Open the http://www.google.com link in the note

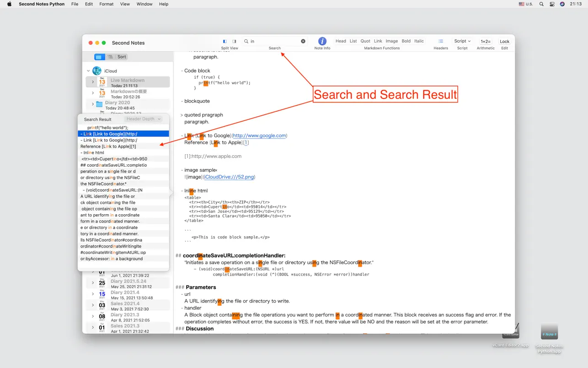pos(259,135)
